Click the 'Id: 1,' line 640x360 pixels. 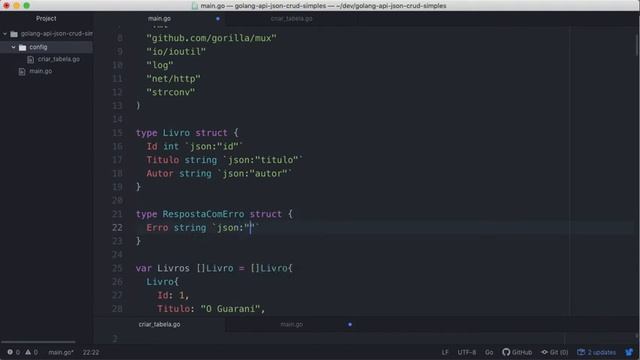pos(173,296)
